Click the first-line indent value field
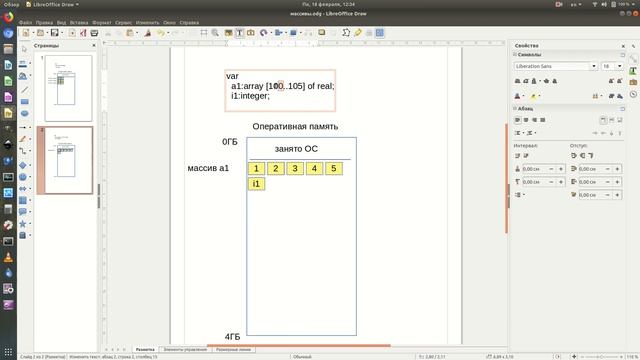 pyautogui.click(x=591, y=195)
